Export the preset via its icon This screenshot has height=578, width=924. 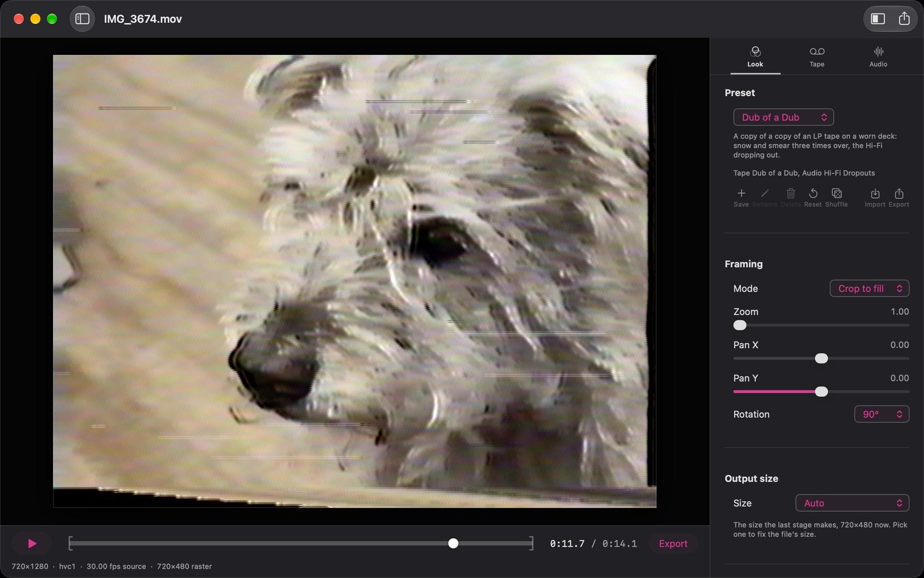coord(899,197)
